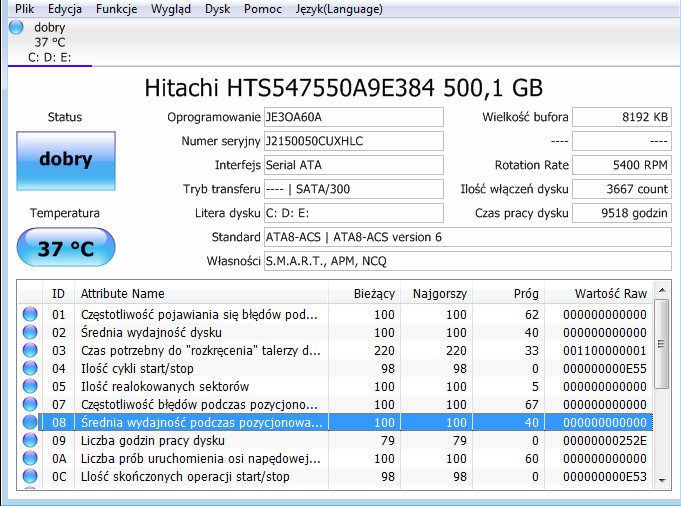Click the scrollbar down arrow in attribute list
Image resolution: width=681 pixels, height=506 pixels.
click(662, 480)
